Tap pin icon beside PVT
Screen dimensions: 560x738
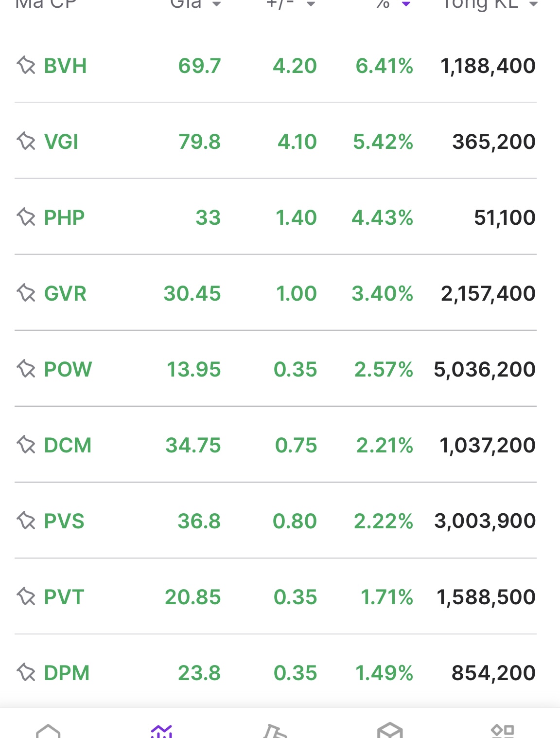pyautogui.click(x=26, y=596)
